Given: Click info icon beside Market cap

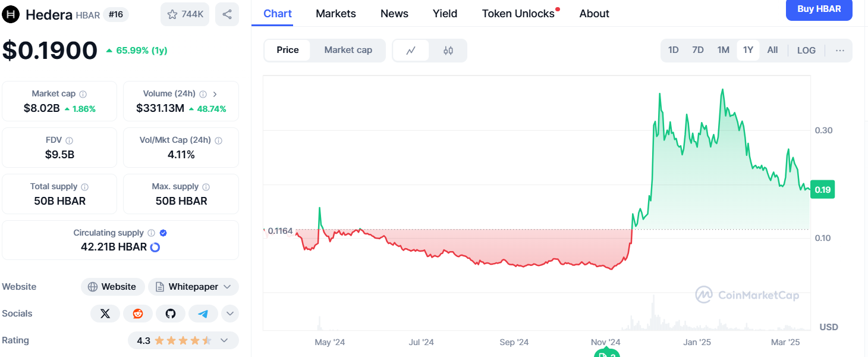Looking at the screenshot, I should [83, 94].
